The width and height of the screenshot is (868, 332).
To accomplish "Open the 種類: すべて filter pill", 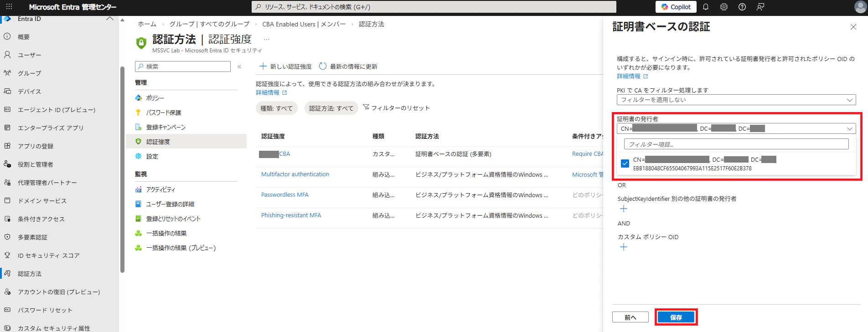I will [276, 108].
